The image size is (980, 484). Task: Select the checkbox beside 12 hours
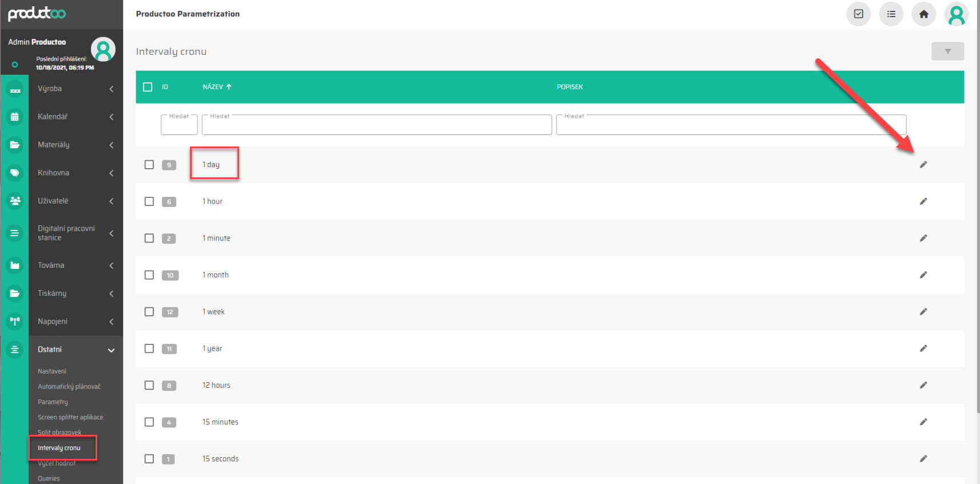149,386
